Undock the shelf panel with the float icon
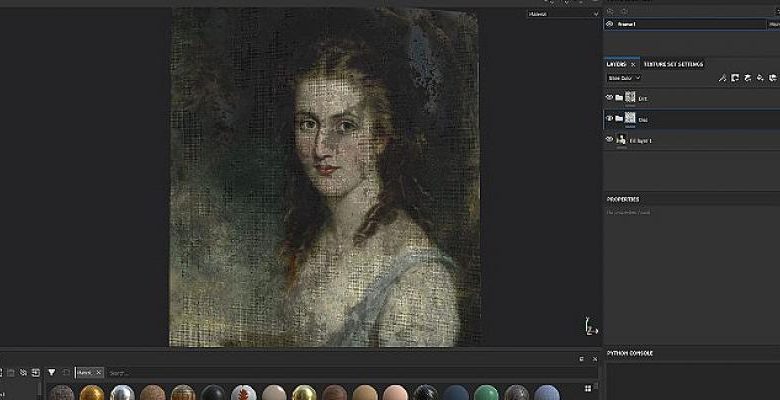Image resolution: width=780 pixels, height=400 pixels. (x=581, y=359)
